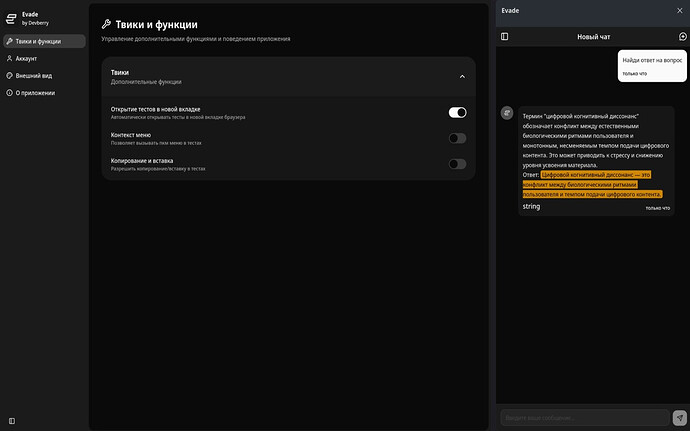Click the user message 'Найди ответ на вопрос'
The height and width of the screenshot is (431, 690).
[x=651, y=60]
